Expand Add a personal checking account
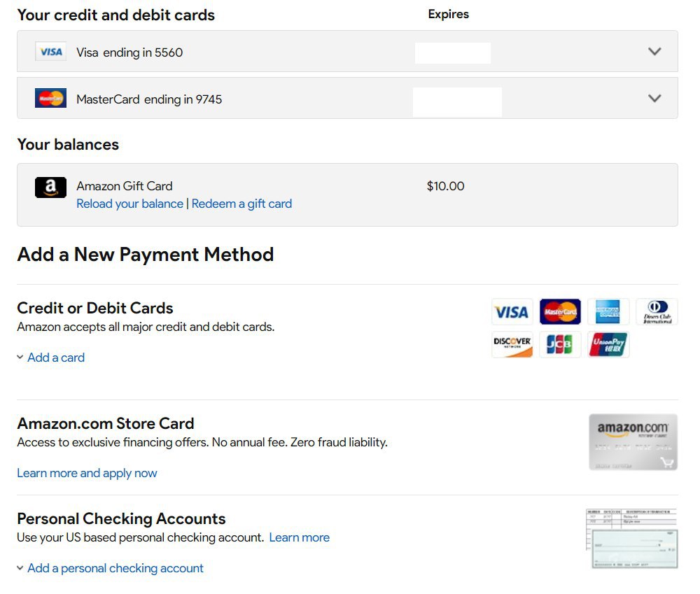Image resolution: width=700 pixels, height=594 pixels. [x=115, y=568]
